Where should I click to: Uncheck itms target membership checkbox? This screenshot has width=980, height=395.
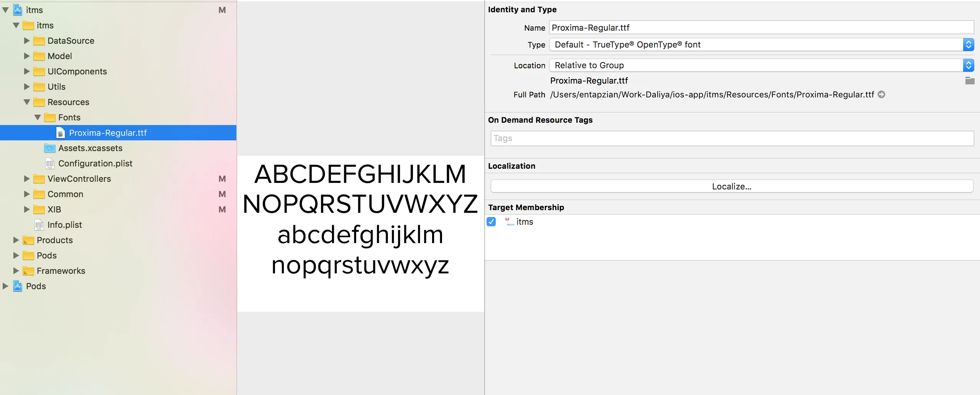491,222
